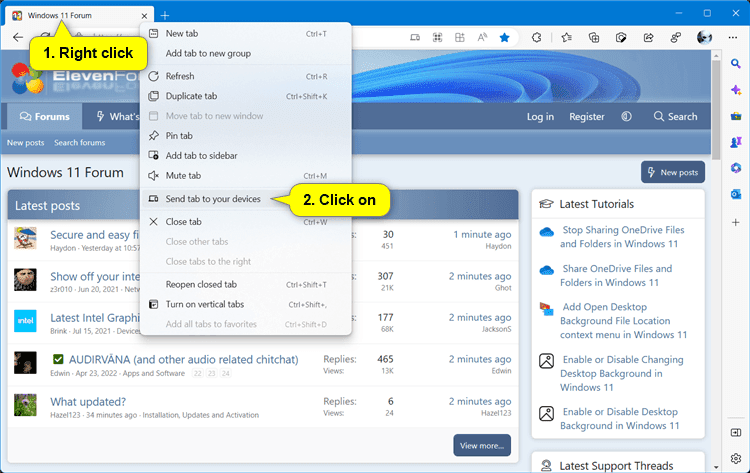Viewport: 750px width, 473px height.
Task: Click the Log in link
Action: pyautogui.click(x=540, y=117)
